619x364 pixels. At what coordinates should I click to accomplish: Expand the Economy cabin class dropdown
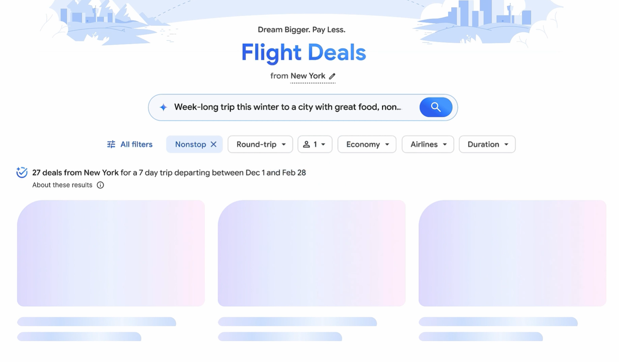coord(367,144)
